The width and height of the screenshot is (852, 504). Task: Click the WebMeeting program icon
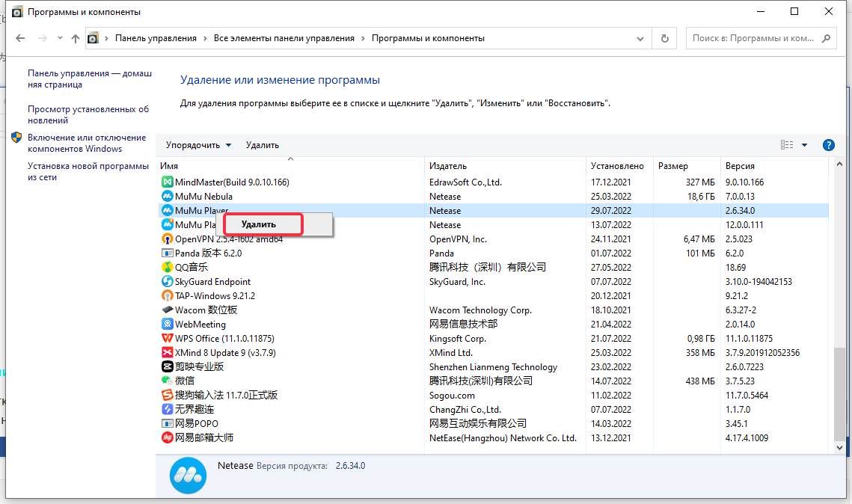pos(168,325)
